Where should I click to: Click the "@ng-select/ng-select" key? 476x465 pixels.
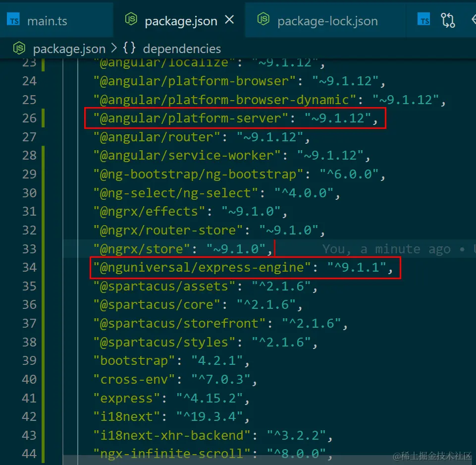pyautogui.click(x=175, y=193)
